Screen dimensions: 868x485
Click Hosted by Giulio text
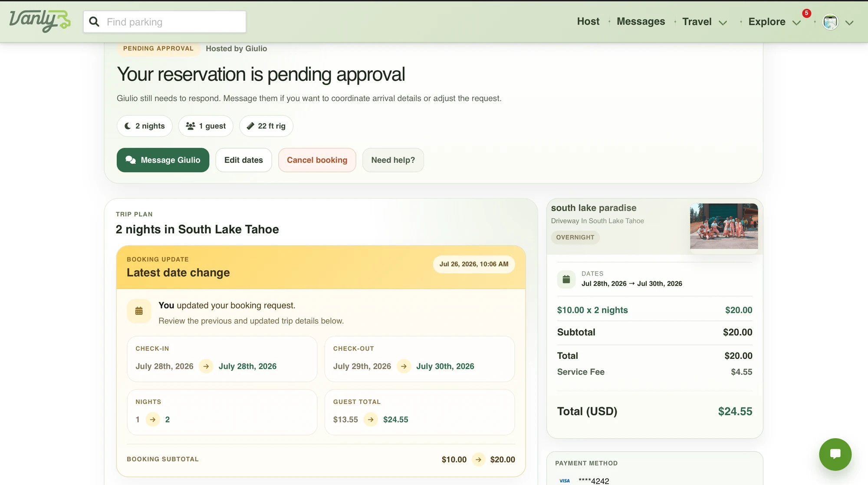coord(236,49)
